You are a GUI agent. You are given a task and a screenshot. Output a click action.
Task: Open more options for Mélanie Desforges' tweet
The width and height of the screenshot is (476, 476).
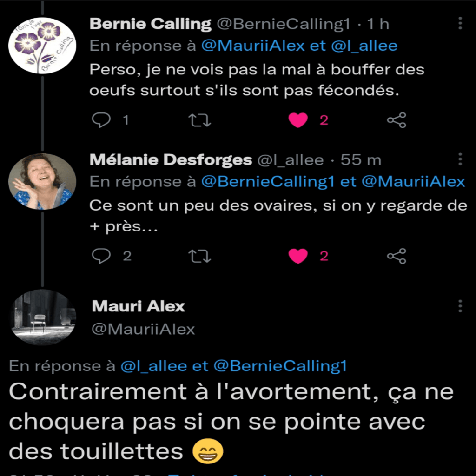pos(460,159)
